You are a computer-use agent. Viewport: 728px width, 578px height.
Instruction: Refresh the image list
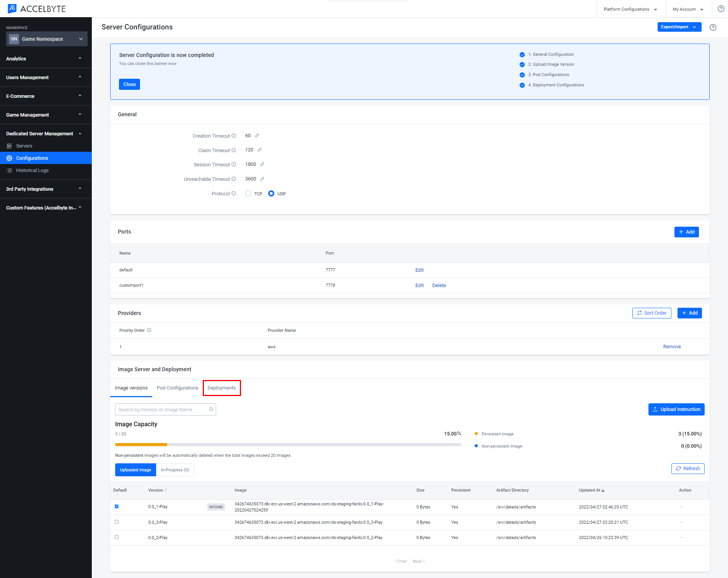click(x=688, y=469)
